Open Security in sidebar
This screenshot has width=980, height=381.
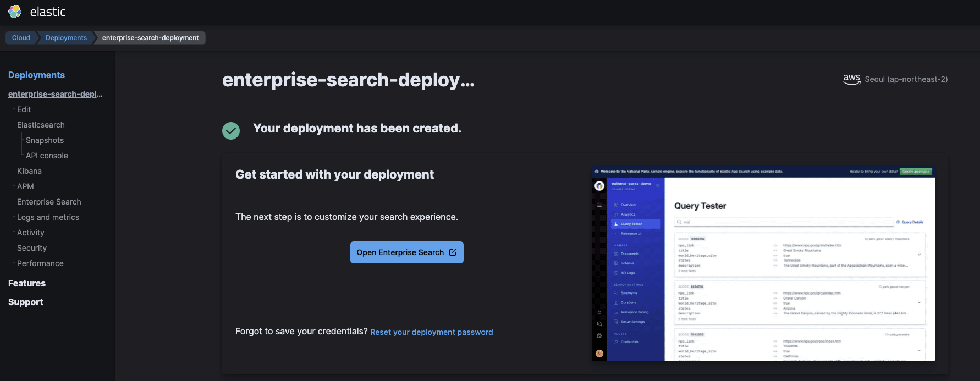(x=32, y=248)
